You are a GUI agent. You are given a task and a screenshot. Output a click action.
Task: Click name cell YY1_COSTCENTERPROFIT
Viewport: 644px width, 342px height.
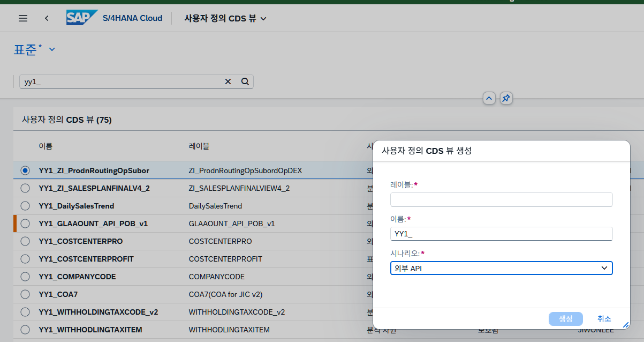tap(86, 259)
